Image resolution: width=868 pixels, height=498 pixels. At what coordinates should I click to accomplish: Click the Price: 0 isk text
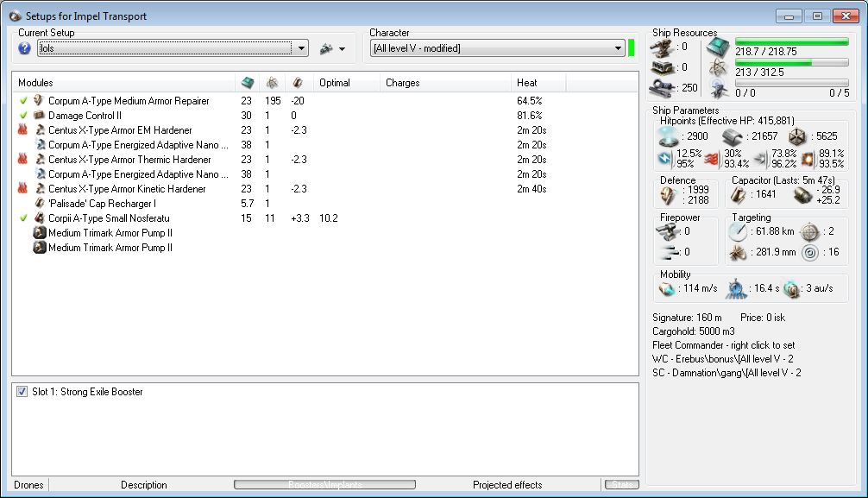click(x=763, y=318)
